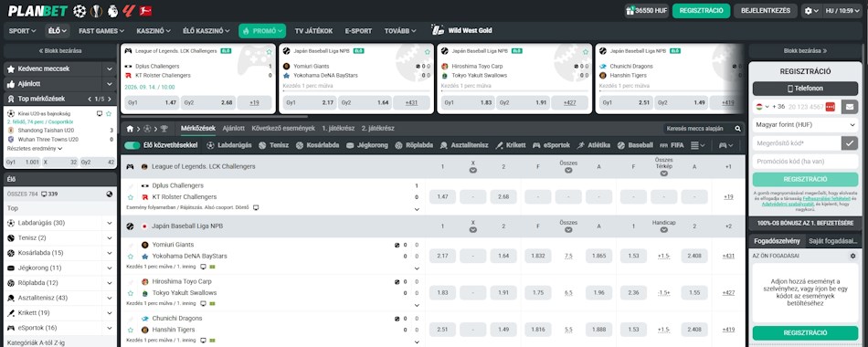Click the search magnifier icon
This screenshot has width=868, height=347.
[738, 129]
